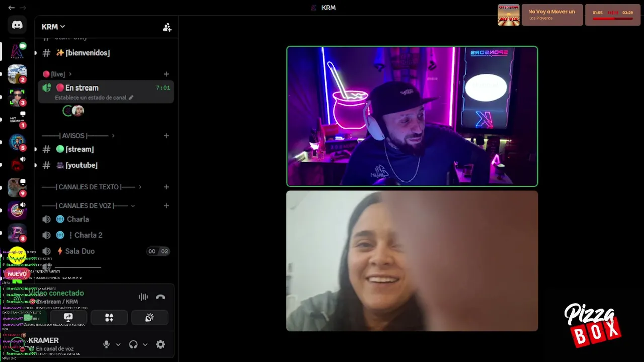This screenshot has width=644, height=362.
Task: Open user settings gear
Action: click(160, 345)
